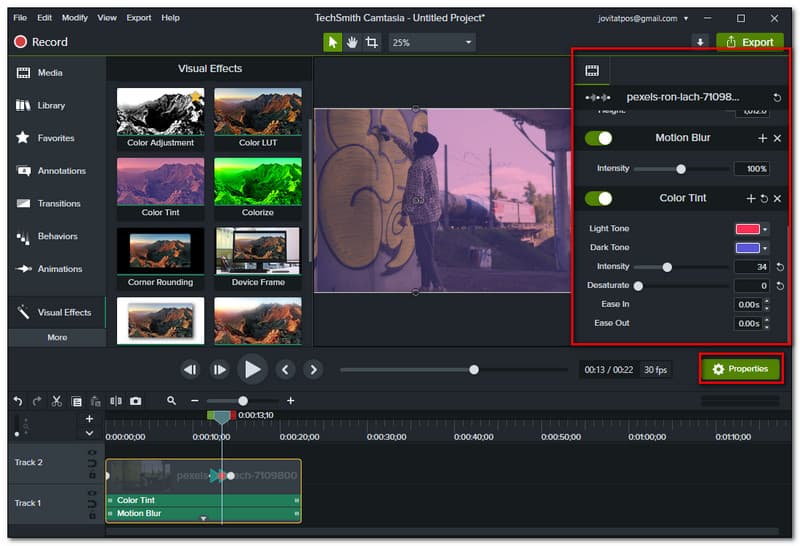
Task: Open the Light Tone color dropdown
Action: point(765,229)
